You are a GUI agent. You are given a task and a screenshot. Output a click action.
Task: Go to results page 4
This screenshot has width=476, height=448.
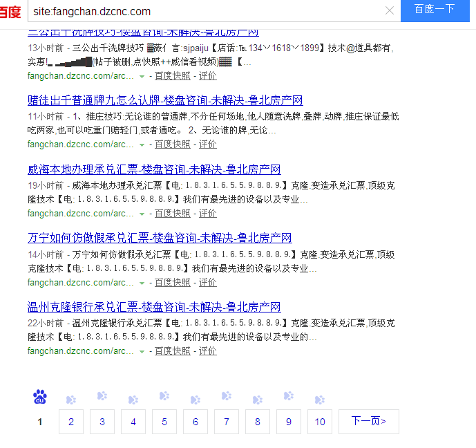click(x=133, y=422)
